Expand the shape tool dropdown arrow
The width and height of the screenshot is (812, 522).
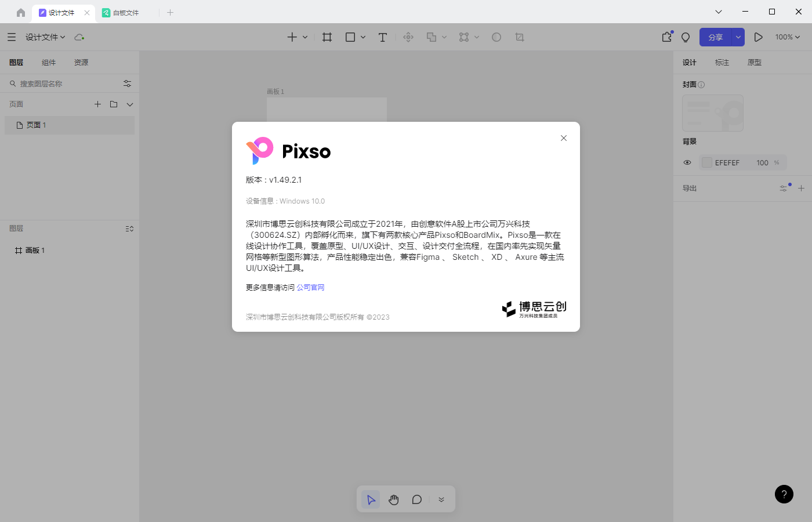(363, 37)
